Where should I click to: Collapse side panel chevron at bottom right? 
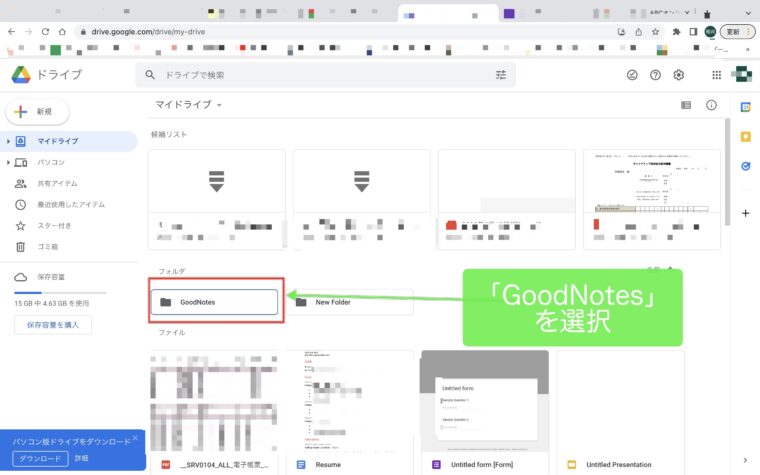coord(745,460)
